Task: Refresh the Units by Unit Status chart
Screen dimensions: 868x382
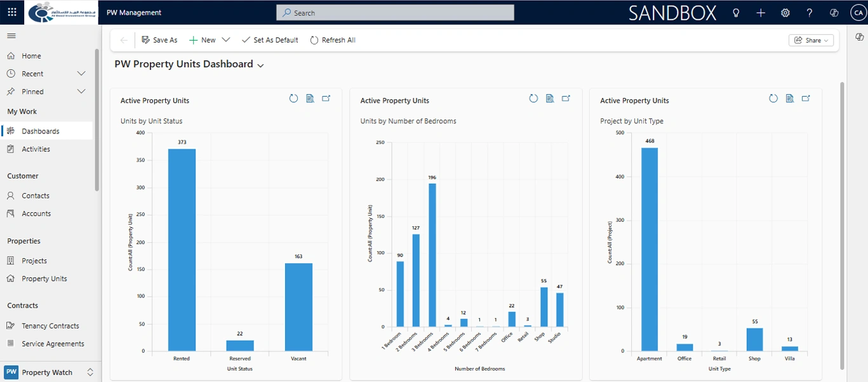Action: pyautogui.click(x=293, y=99)
